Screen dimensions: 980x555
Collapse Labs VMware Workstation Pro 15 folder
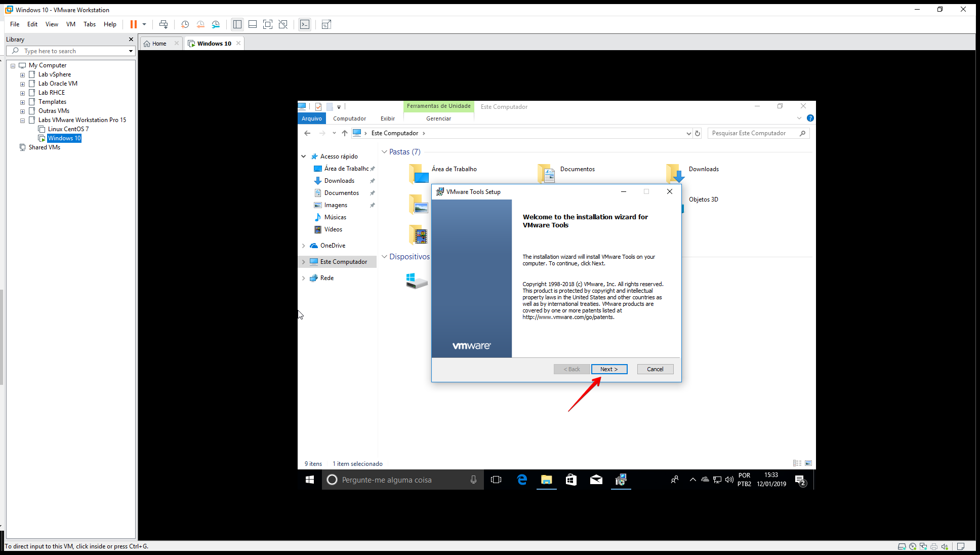[x=22, y=121]
